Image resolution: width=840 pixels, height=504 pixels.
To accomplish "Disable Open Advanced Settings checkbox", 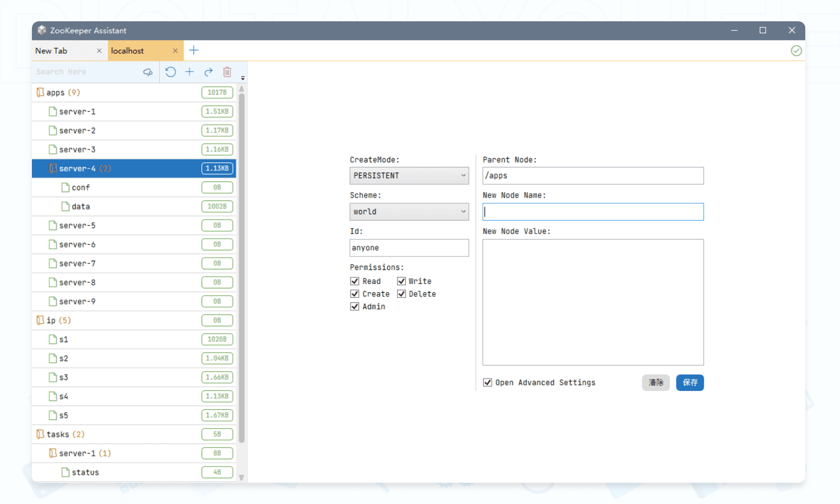I will point(487,382).
